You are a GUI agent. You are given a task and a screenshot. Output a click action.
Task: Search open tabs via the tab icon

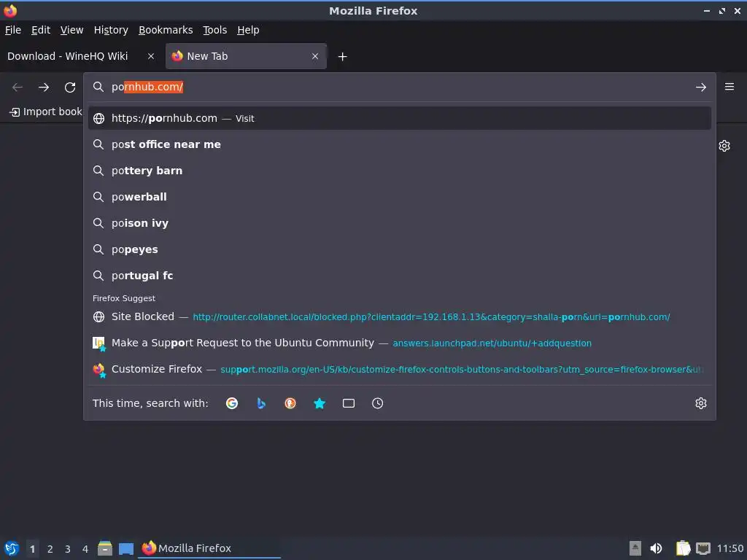tap(349, 403)
